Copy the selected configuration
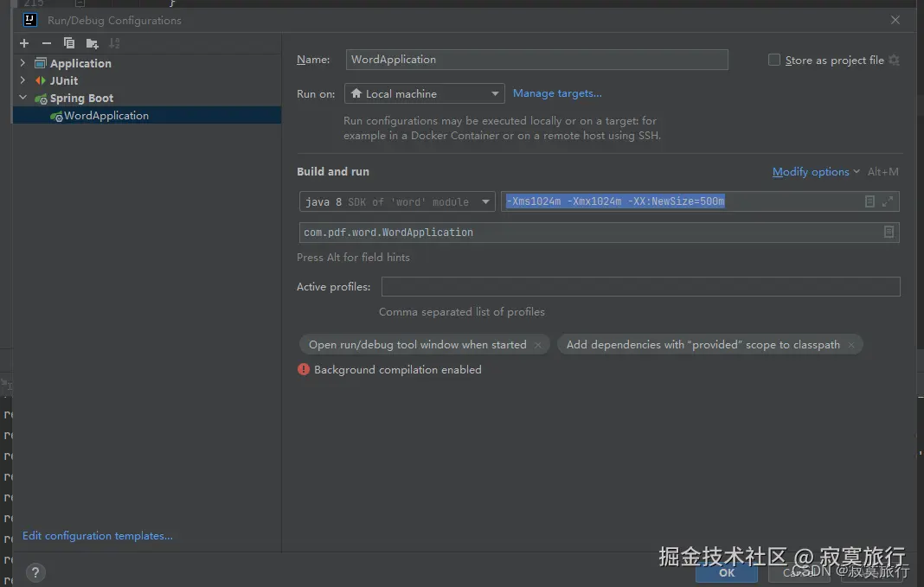924x587 pixels. (69, 43)
